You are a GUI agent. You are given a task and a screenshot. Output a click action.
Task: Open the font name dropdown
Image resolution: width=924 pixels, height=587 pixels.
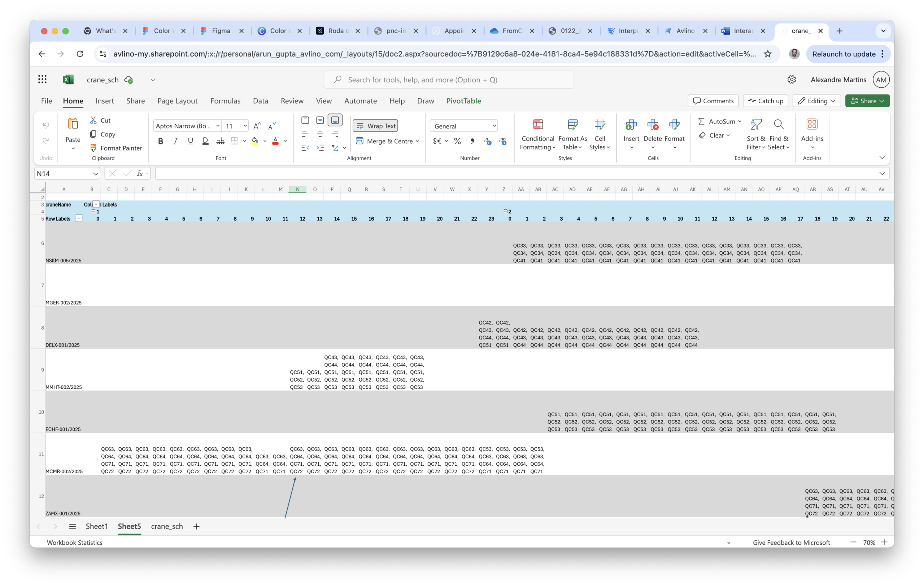[218, 126]
